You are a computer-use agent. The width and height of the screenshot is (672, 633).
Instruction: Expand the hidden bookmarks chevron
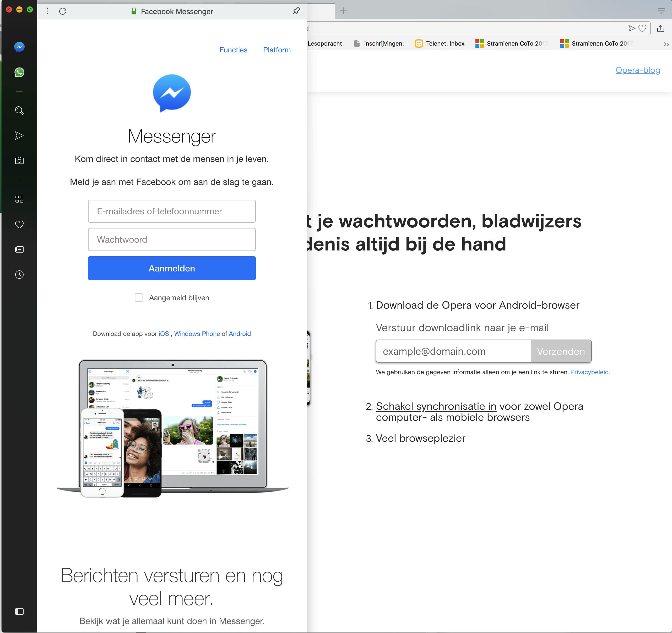click(666, 44)
